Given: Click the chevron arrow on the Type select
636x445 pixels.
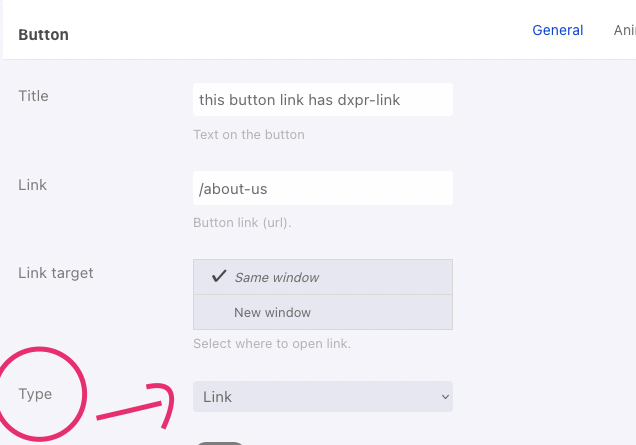Looking at the screenshot, I should tap(445, 397).
